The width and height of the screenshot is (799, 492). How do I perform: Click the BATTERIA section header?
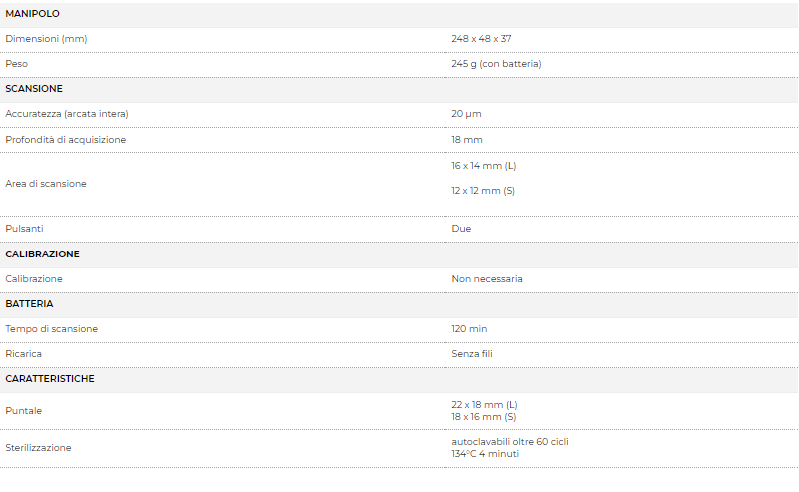30,304
